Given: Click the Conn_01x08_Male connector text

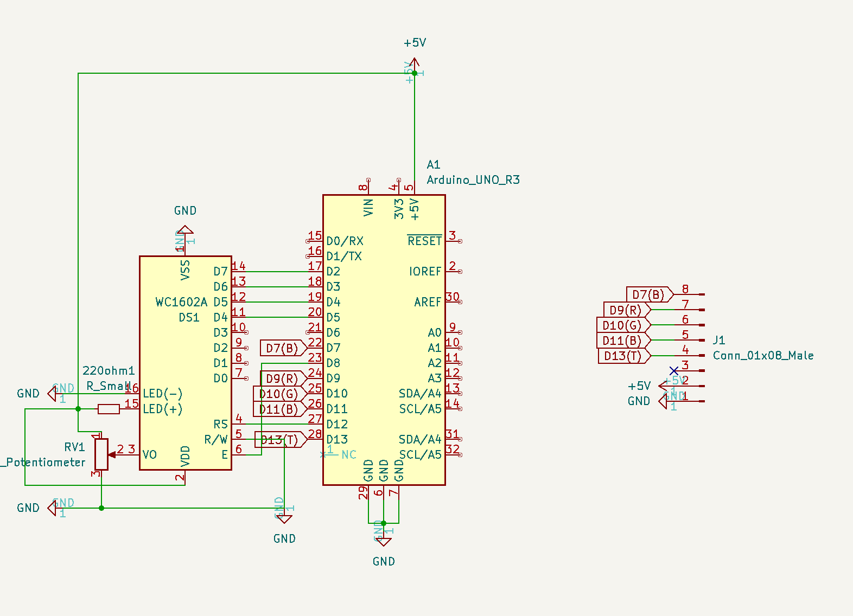Looking at the screenshot, I should [x=763, y=356].
